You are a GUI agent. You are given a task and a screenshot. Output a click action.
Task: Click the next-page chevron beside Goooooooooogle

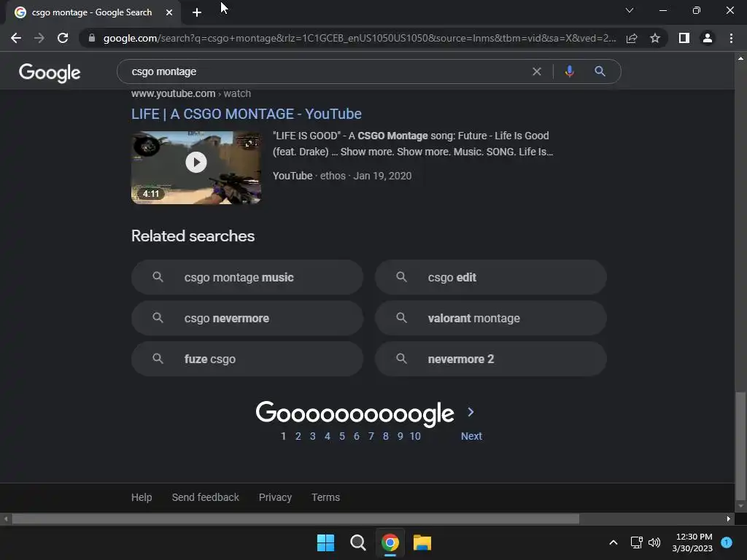(x=471, y=413)
